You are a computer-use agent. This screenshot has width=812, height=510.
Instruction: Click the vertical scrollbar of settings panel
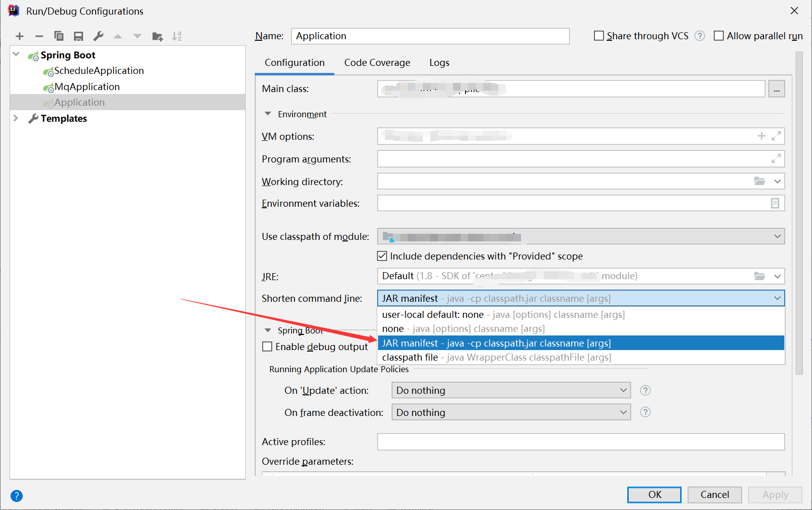pyautogui.click(x=799, y=213)
